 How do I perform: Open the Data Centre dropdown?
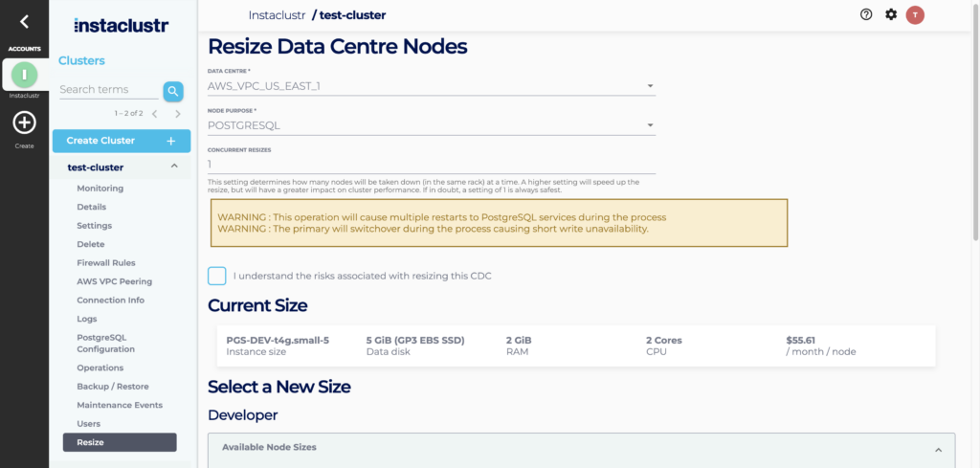pyautogui.click(x=431, y=86)
